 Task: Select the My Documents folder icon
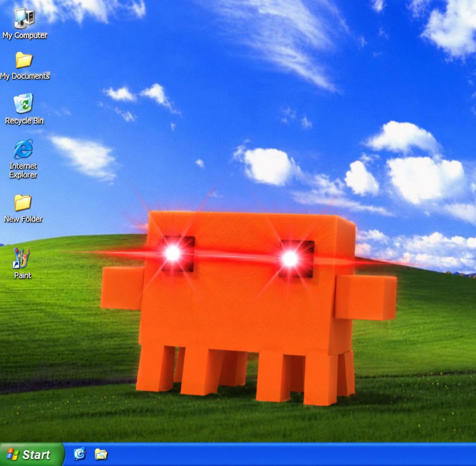click(x=24, y=60)
